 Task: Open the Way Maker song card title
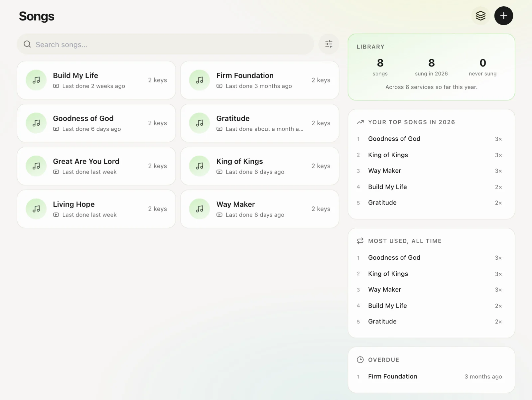pyautogui.click(x=235, y=204)
